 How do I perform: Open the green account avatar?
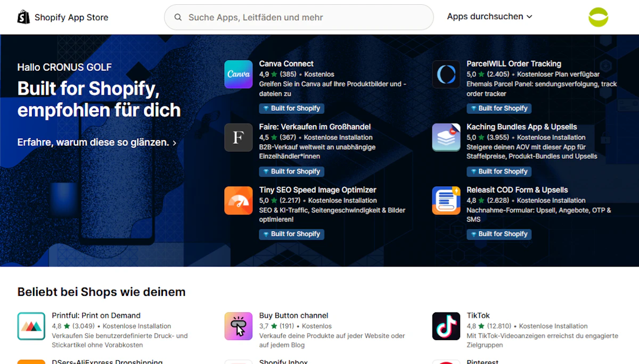coord(598,17)
